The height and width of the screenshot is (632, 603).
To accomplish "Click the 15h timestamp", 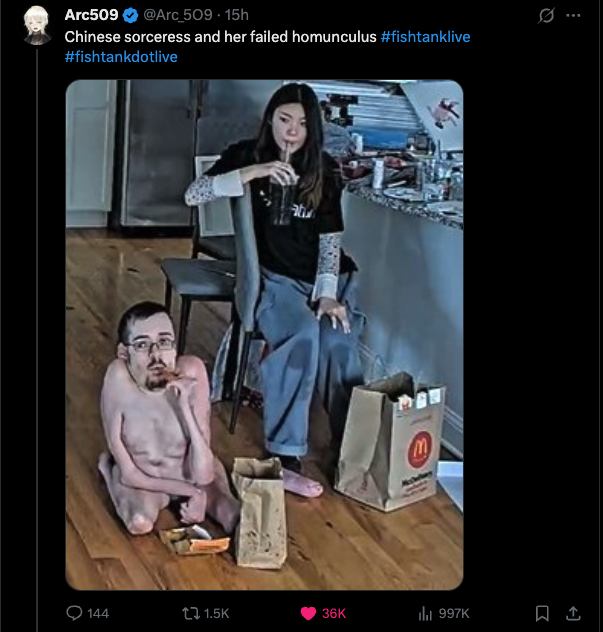I will pyautogui.click(x=237, y=15).
